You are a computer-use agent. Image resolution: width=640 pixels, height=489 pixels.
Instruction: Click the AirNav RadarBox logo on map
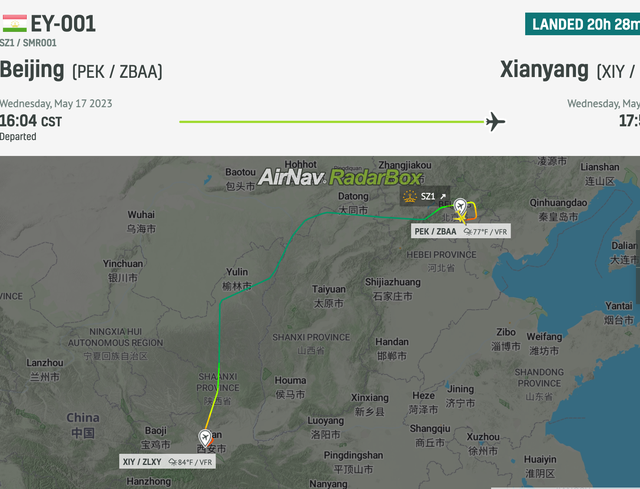(x=340, y=177)
